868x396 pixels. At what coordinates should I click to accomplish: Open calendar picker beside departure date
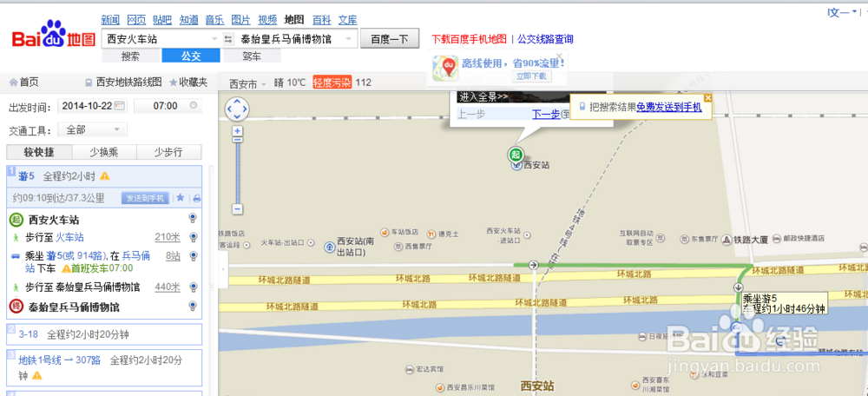click(120, 106)
